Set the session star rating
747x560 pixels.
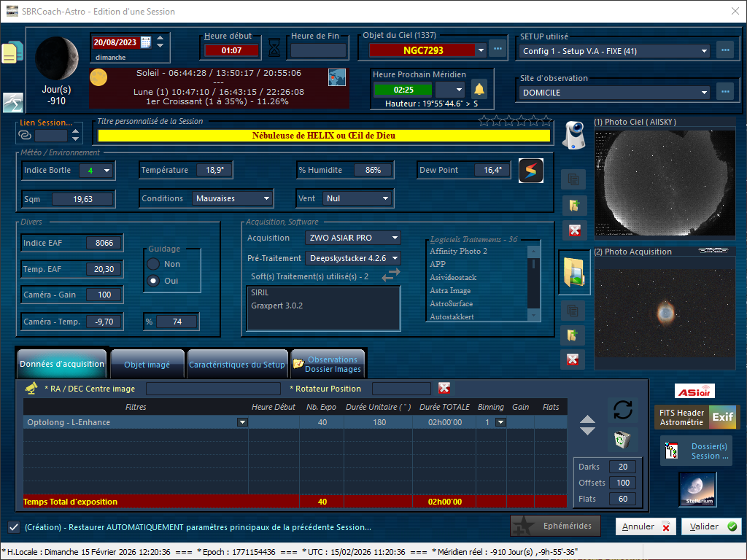click(515, 121)
